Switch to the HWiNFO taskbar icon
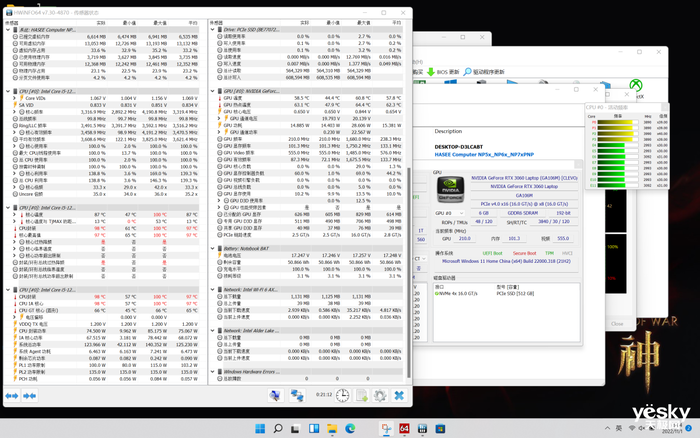 pyautogui.click(x=422, y=429)
